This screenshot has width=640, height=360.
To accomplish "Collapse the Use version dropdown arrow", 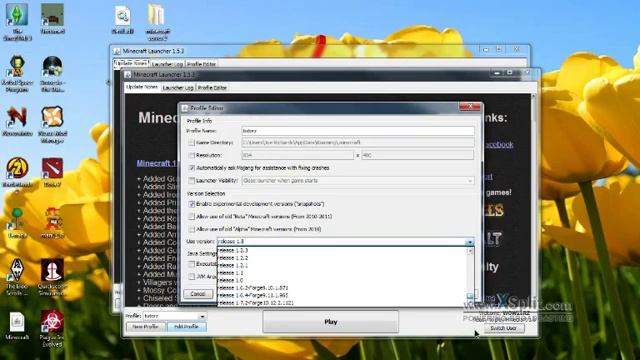I will 469,242.
